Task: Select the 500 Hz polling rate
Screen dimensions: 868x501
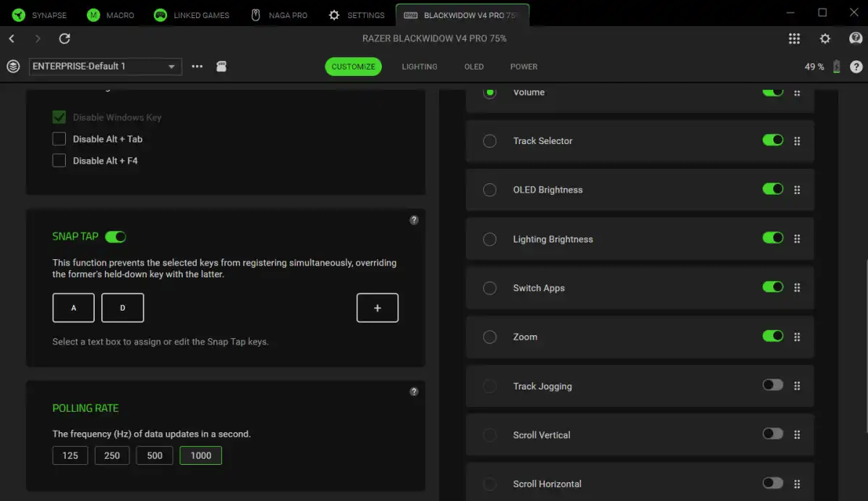Action: coord(154,455)
